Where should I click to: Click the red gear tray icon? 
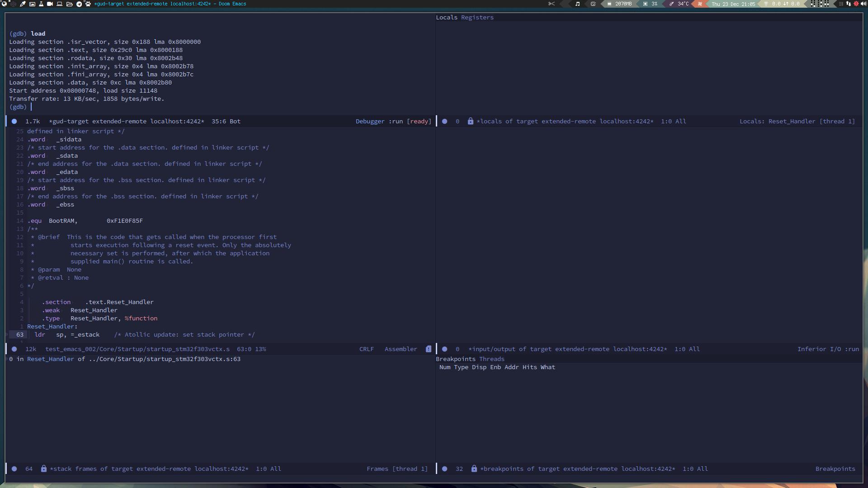coord(856,4)
